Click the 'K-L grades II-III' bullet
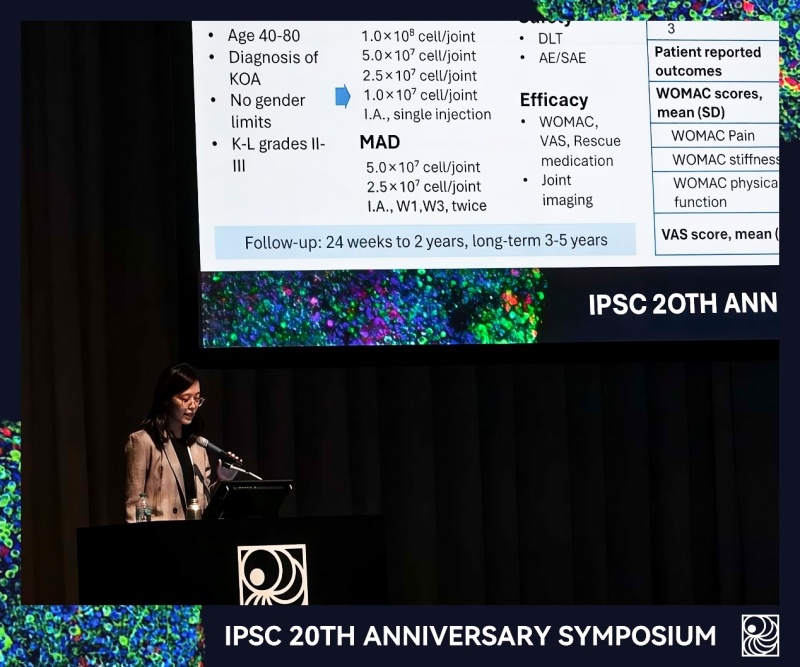This screenshot has width=800, height=667. click(278, 155)
